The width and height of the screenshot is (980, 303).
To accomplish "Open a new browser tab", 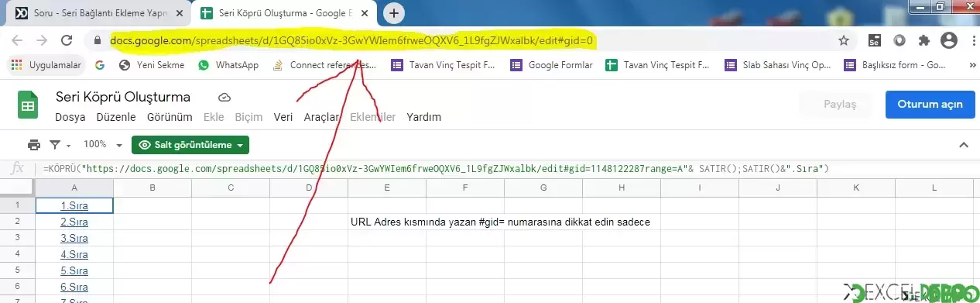I will pyautogui.click(x=394, y=13).
